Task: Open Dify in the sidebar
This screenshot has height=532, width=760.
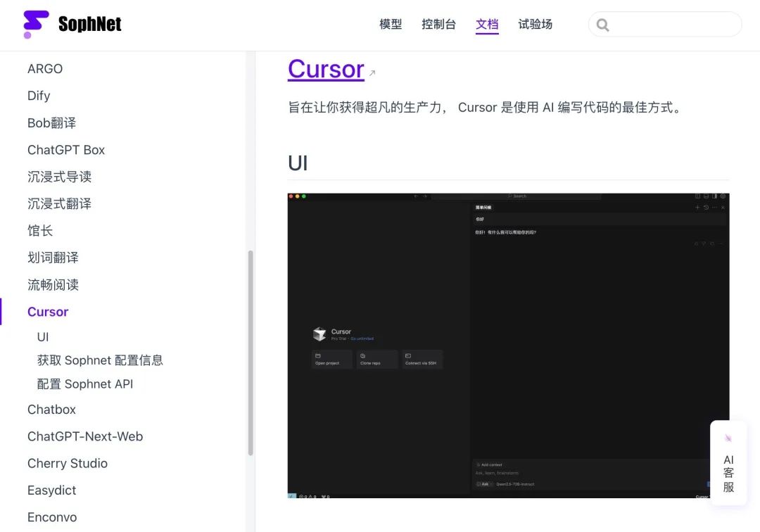Action: tap(39, 96)
